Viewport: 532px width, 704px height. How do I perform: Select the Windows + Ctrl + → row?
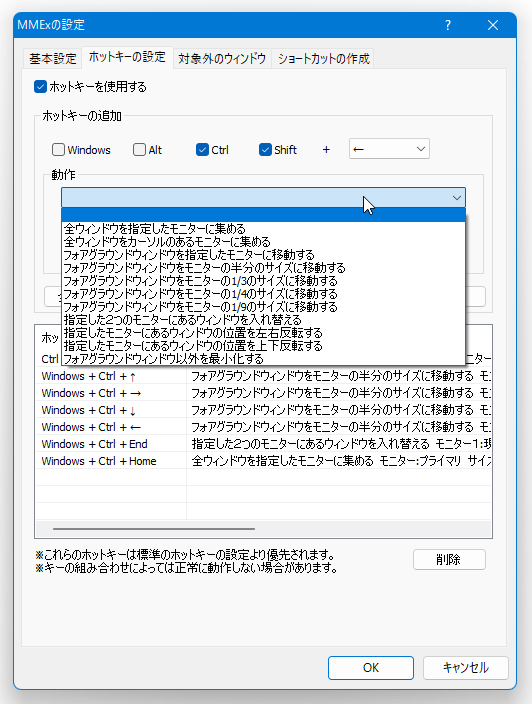coord(264,393)
